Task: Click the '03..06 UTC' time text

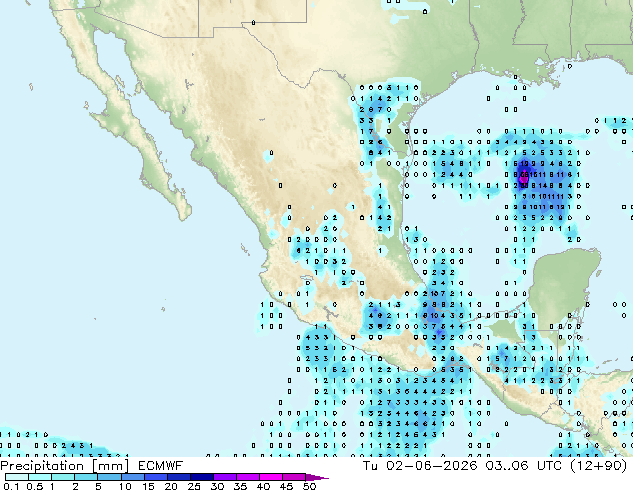Action: 524,466
